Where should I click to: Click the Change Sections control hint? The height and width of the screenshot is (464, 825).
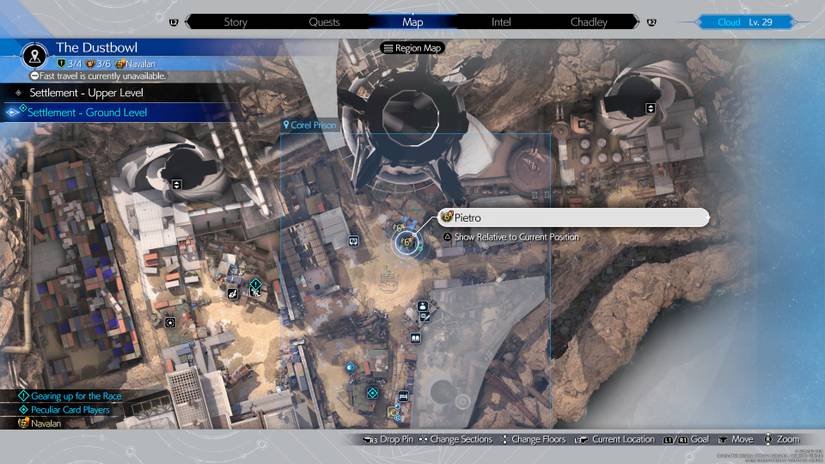(456, 439)
